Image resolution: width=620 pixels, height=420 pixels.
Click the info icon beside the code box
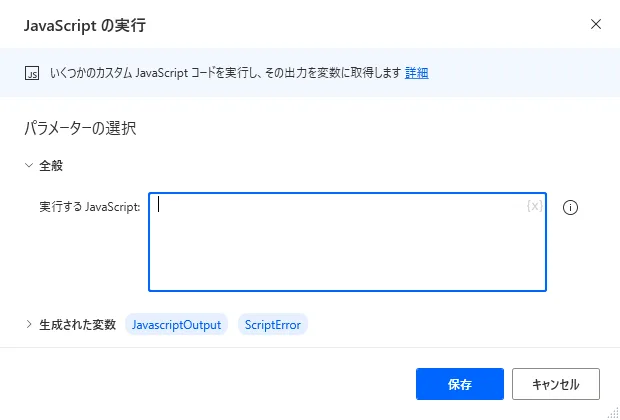click(x=572, y=208)
